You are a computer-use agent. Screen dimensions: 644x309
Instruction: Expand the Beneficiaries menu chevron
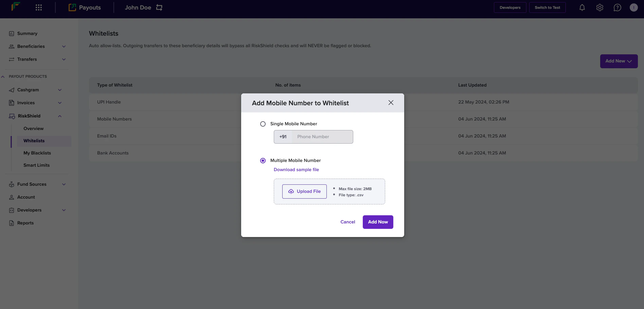pyautogui.click(x=64, y=47)
